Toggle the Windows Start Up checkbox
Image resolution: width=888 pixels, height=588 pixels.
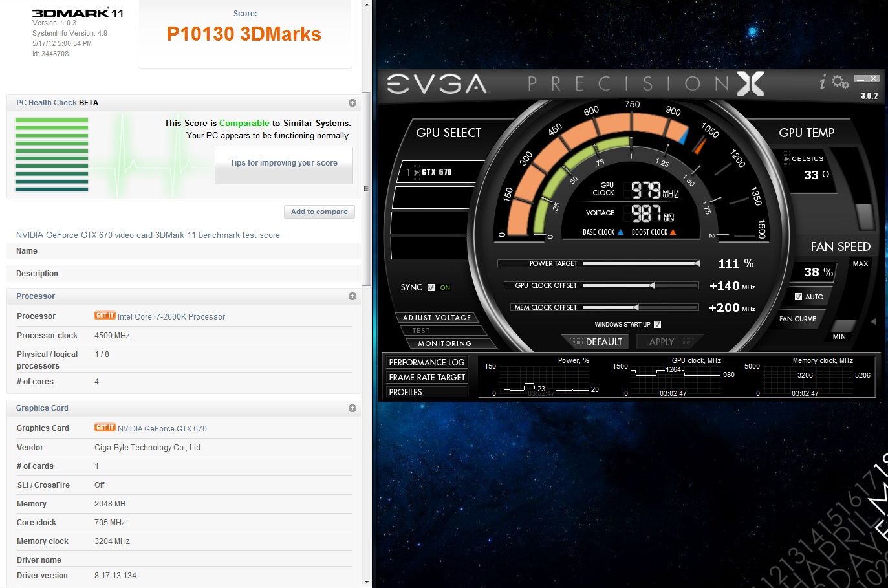point(657,325)
